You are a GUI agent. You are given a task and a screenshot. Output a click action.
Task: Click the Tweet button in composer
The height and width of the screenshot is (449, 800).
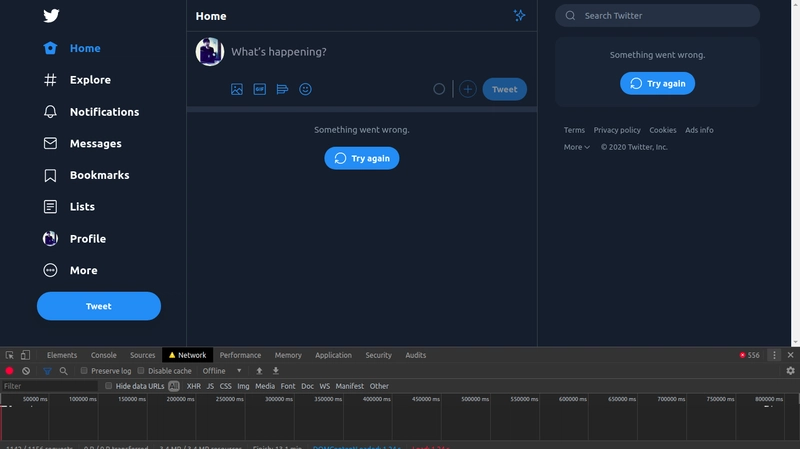tap(505, 89)
